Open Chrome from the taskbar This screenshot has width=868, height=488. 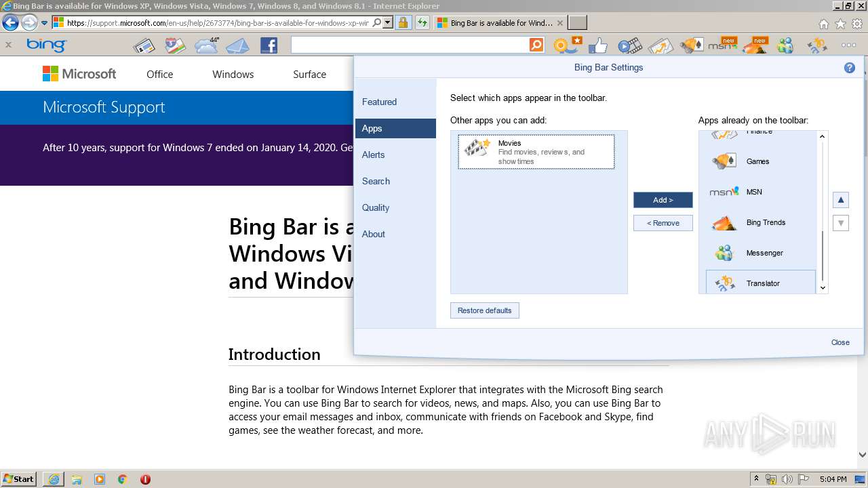coord(123,479)
